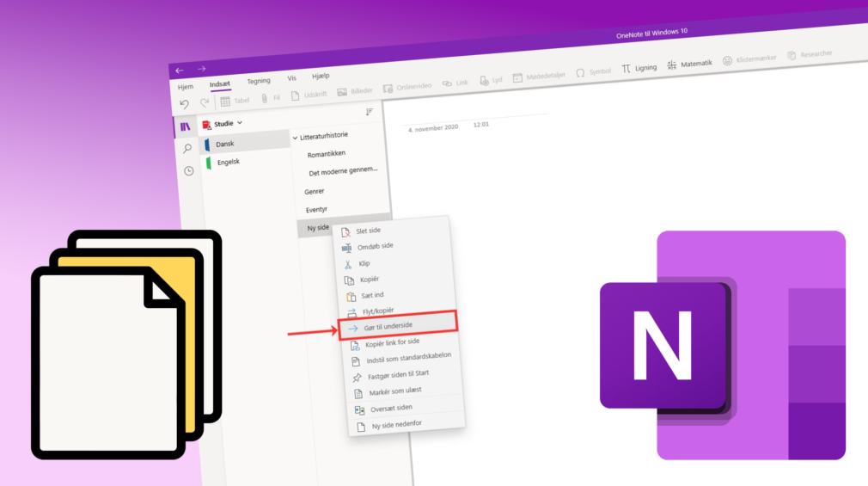Attach a file with Fil
Image resolution: width=868 pixels, height=486 pixels.
[x=271, y=98]
